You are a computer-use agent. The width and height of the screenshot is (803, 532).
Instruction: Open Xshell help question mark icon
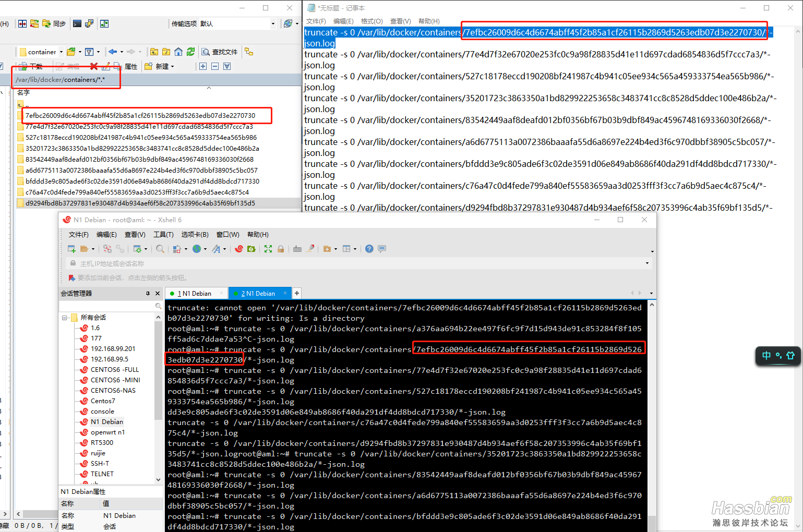[369, 249]
